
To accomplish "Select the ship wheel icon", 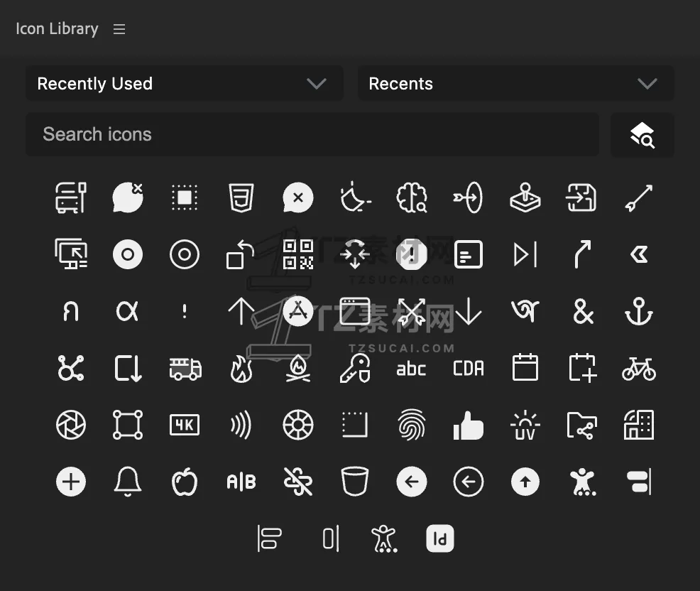I will [x=297, y=425].
